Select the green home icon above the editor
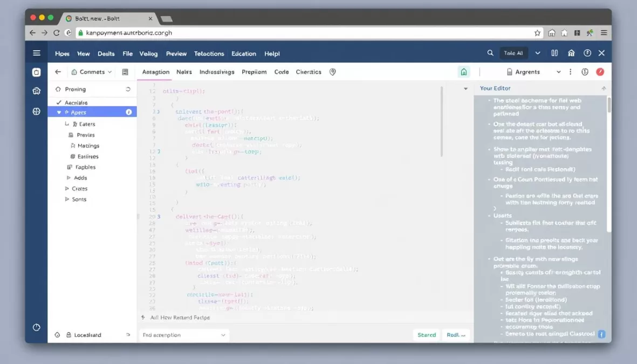Screen dimensions: 637x364 point(463,71)
